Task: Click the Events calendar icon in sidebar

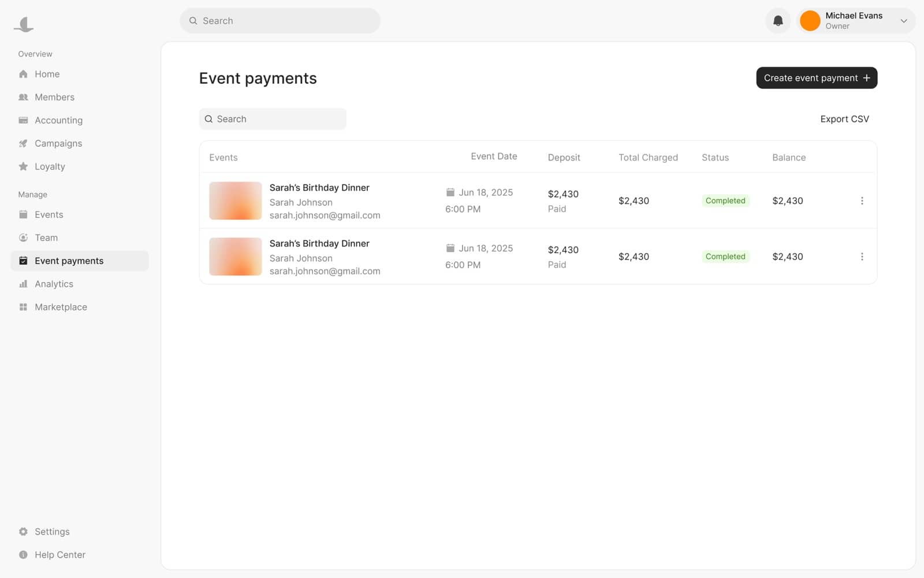Action: click(x=23, y=214)
